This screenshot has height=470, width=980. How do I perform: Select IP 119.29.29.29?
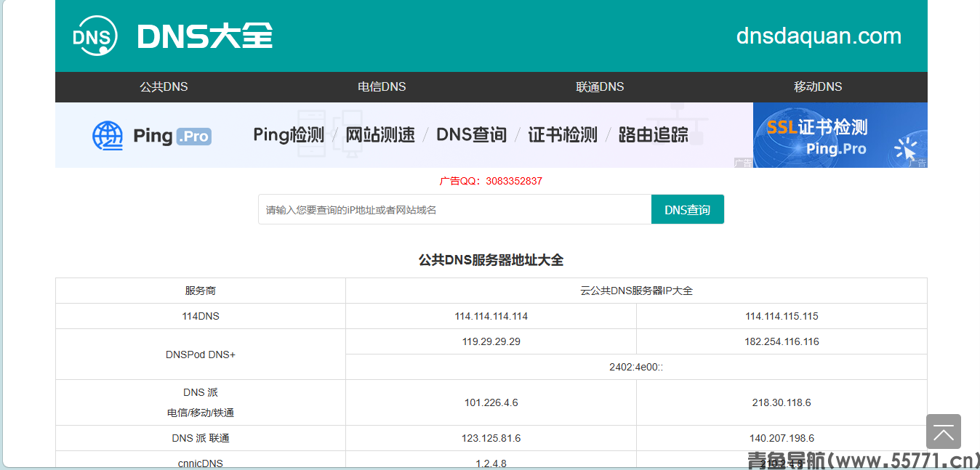pyautogui.click(x=491, y=341)
